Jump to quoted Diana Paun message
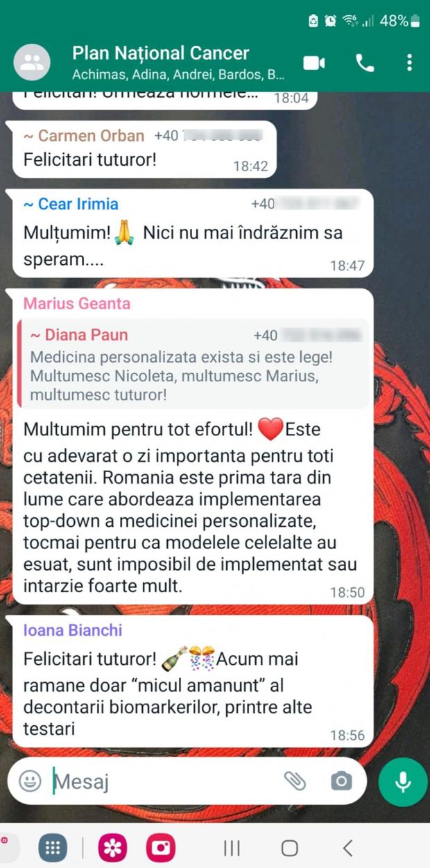430x868 pixels. coord(193,364)
